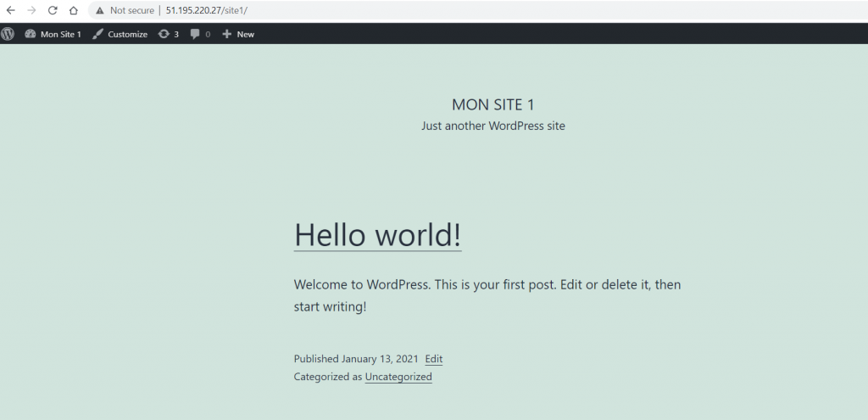Click the Welcome to WordPress paragraph
The width and height of the screenshot is (868, 420).
click(487, 295)
